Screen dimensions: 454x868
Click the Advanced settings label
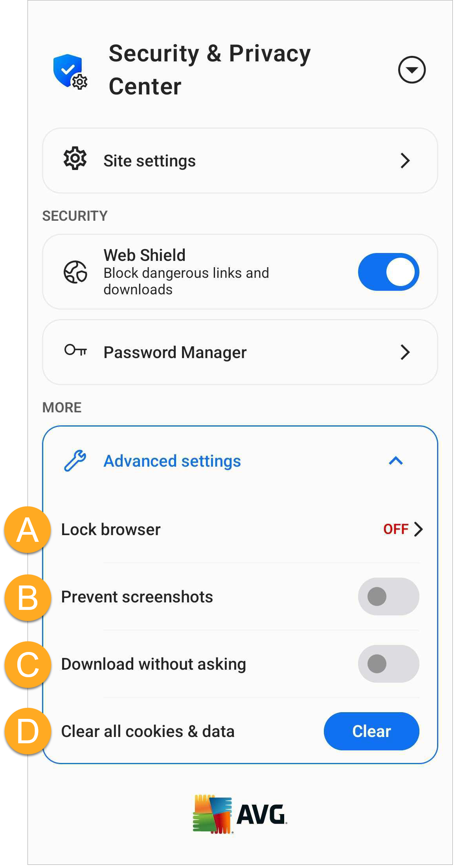pyautogui.click(x=172, y=461)
